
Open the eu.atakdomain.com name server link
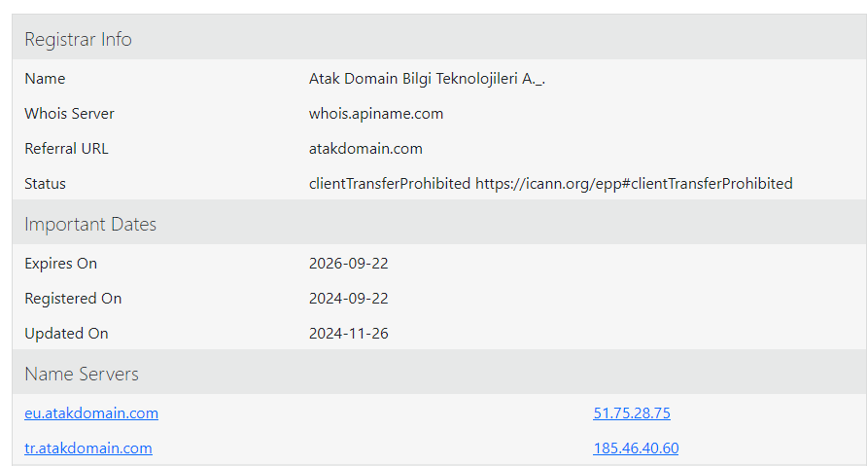click(91, 413)
